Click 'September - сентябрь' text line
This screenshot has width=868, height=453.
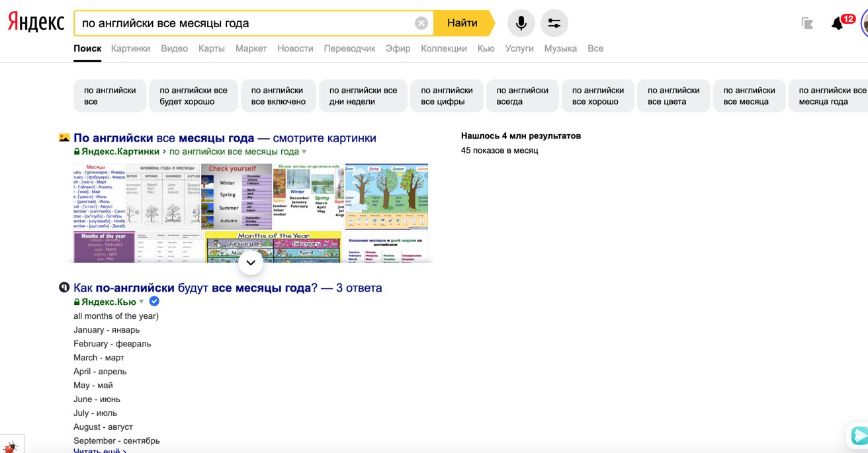point(116,440)
